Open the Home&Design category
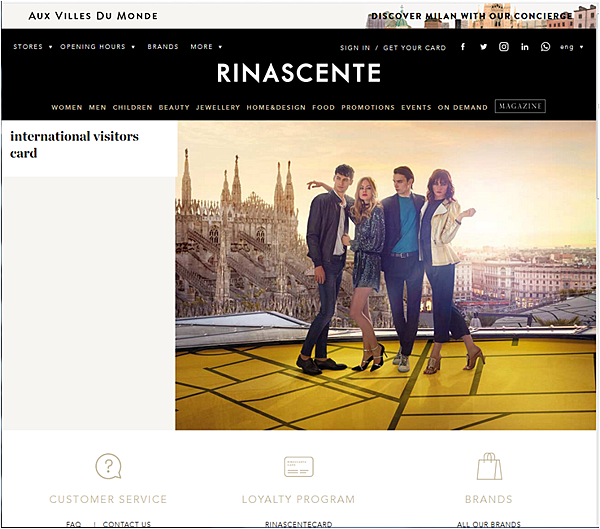This screenshot has height=529, width=600. [x=276, y=108]
